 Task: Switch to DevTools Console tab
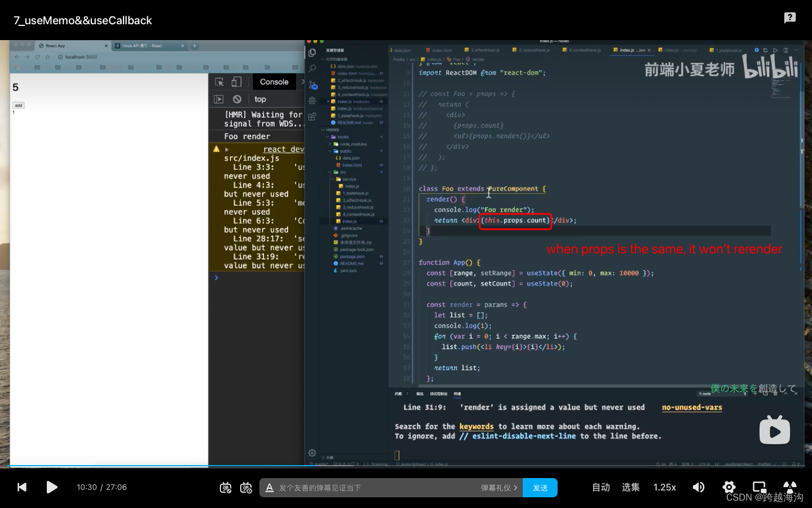tap(274, 82)
